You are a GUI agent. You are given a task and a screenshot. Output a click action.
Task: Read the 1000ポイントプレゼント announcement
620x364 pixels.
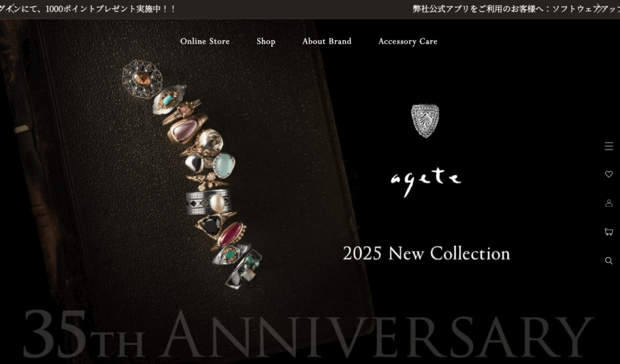point(88,8)
